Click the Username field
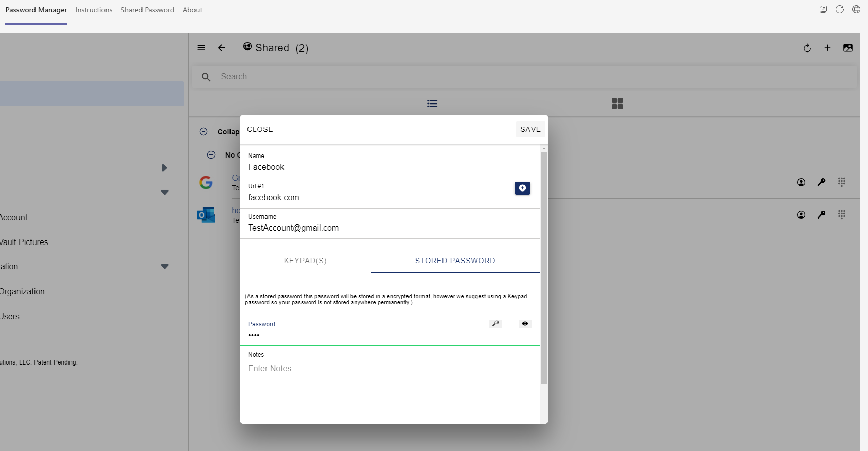The image size is (868, 451). [x=389, y=223]
